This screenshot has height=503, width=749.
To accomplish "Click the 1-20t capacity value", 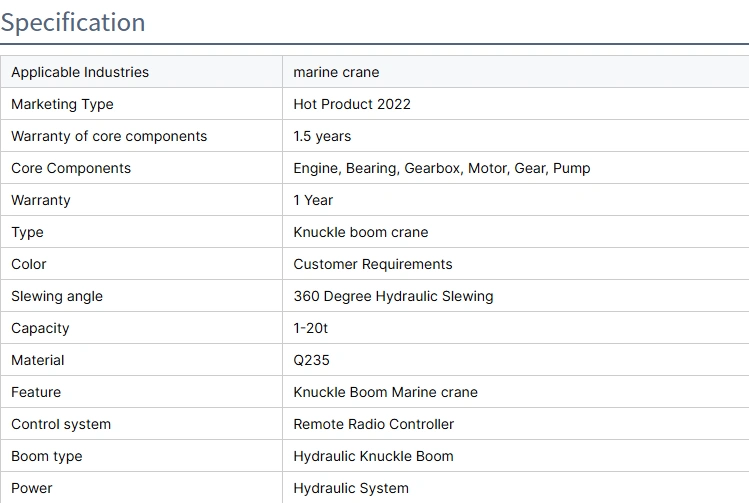I will pos(310,328).
